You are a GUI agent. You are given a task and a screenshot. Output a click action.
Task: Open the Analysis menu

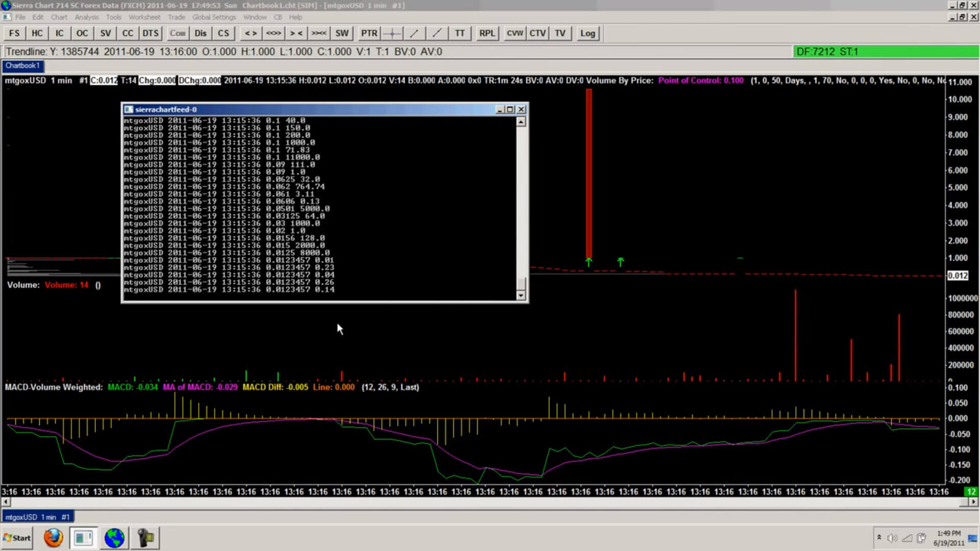pos(86,17)
